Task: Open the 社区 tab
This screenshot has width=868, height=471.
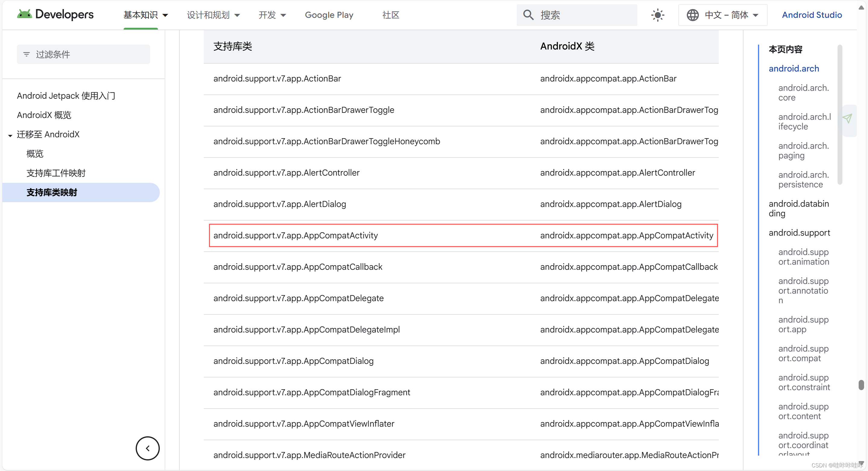Action: [x=390, y=15]
